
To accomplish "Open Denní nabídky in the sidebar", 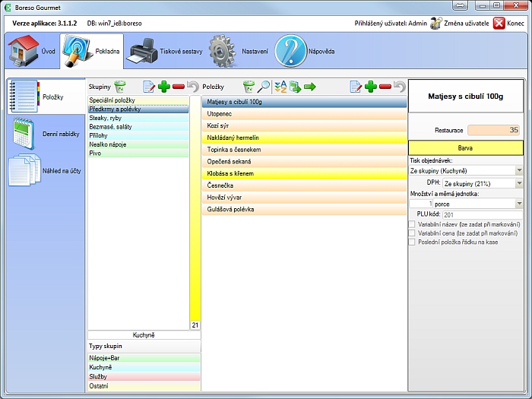I will [46, 134].
